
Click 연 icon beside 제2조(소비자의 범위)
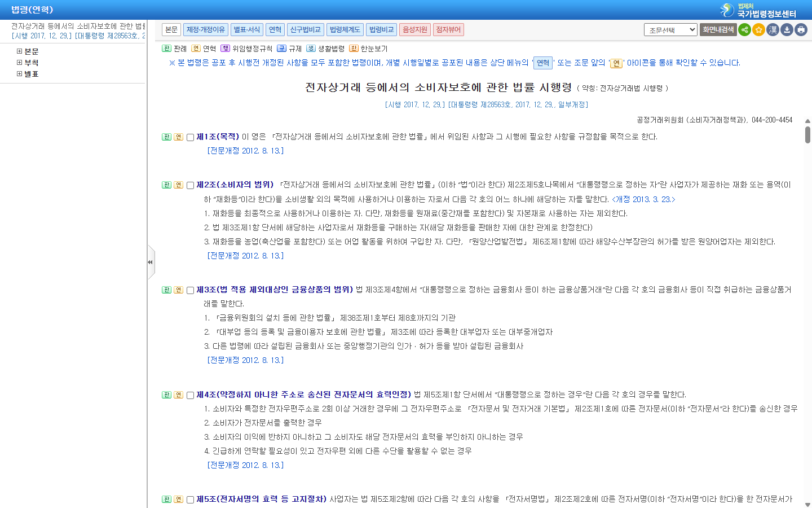[x=178, y=185]
